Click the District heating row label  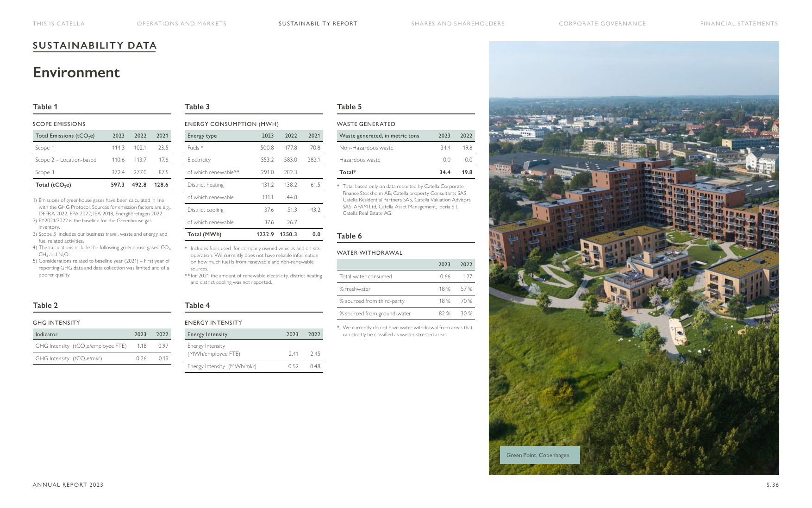click(x=206, y=185)
